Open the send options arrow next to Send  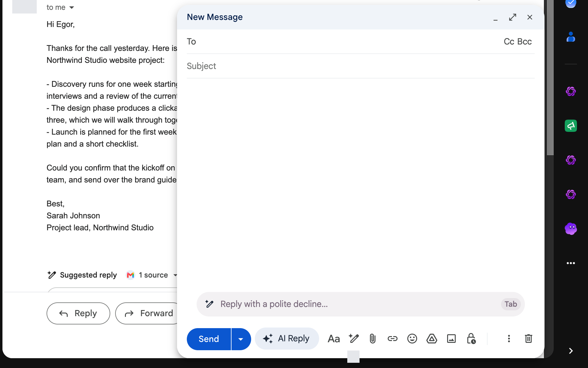click(x=241, y=339)
